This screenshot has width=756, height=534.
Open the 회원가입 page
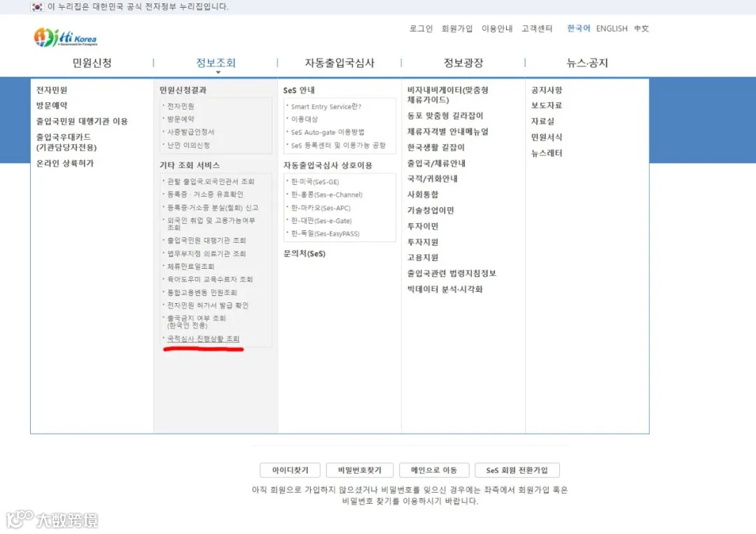(x=458, y=29)
